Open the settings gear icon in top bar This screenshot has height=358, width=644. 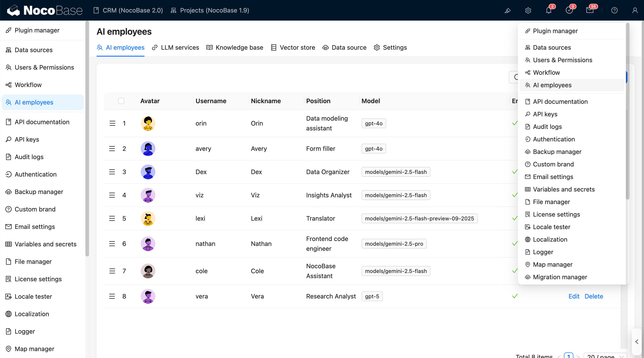tap(528, 11)
